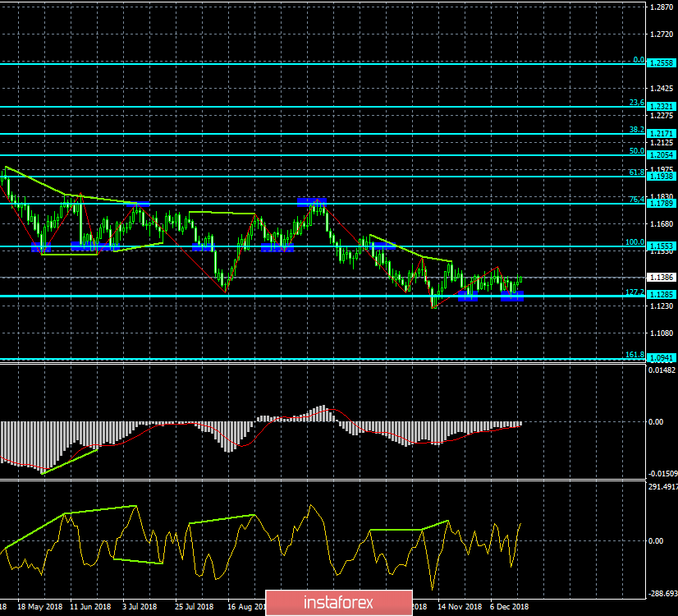Click the 161.8 Fibonacci level text

click(x=634, y=355)
